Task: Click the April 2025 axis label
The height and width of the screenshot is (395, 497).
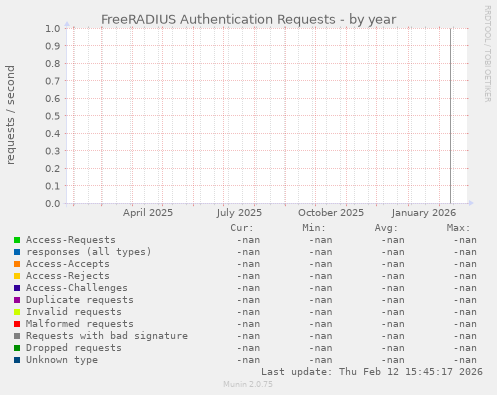Action: coord(148,213)
